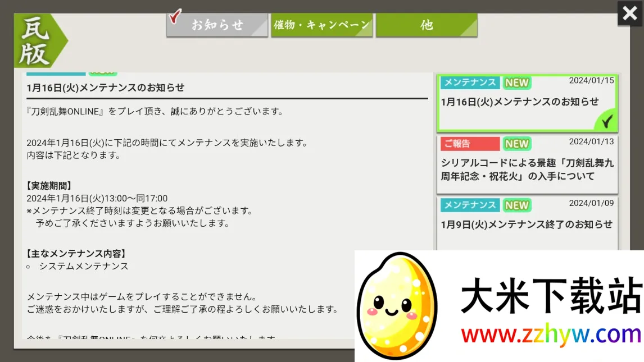The image size is (644, 362).
Task: Click the article heading 1月16日(火)メンテナンスのお知らせ
Action: tap(106, 88)
